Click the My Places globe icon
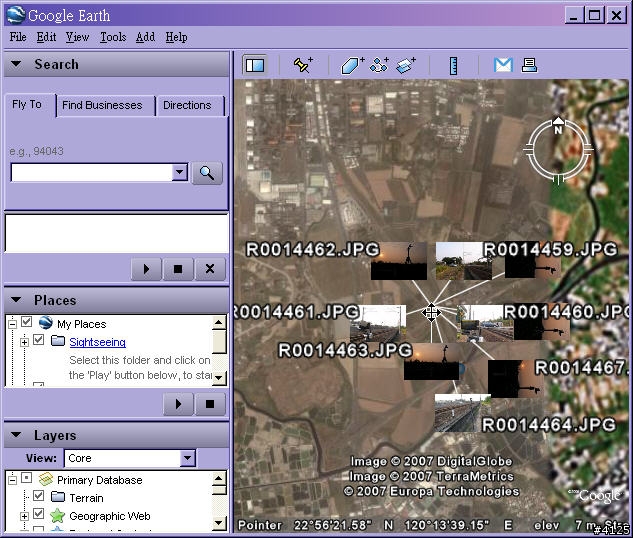Image resolution: width=633 pixels, height=538 pixels. (46, 322)
